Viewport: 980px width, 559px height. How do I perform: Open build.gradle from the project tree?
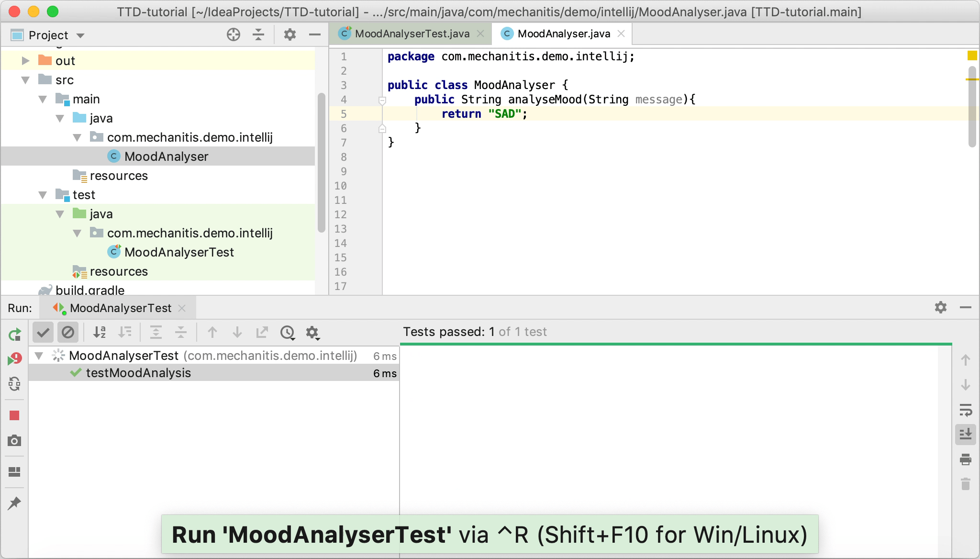click(89, 289)
